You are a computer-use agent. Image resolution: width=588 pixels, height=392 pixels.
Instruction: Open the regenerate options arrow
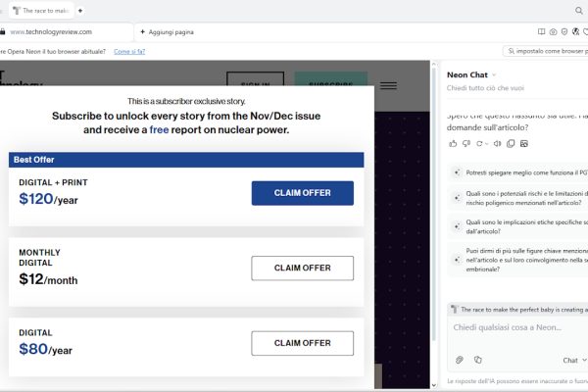(487, 144)
